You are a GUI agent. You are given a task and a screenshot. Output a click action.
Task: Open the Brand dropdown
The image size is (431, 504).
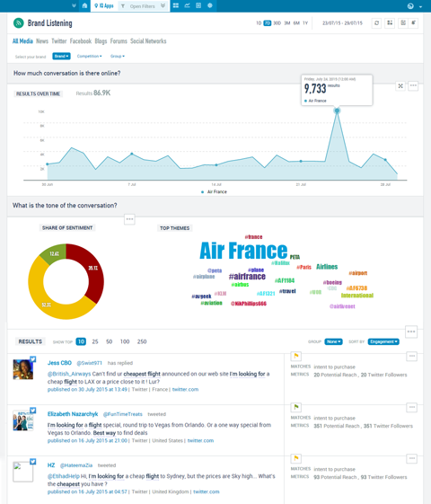pyautogui.click(x=61, y=57)
